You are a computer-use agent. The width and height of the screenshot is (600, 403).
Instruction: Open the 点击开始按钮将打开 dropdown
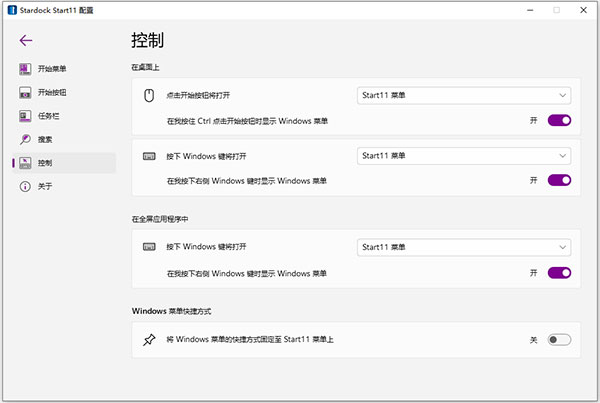[x=463, y=96]
